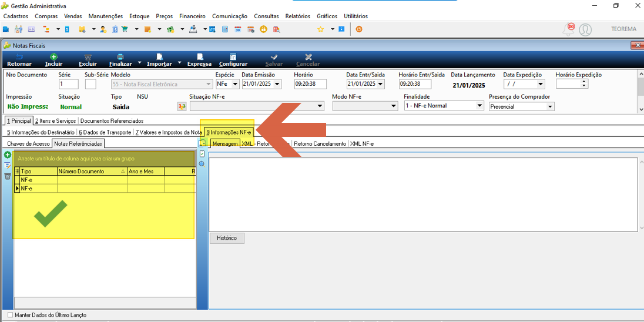Click the Histórico button
Viewport: 644px width, 322px height.
228,238
